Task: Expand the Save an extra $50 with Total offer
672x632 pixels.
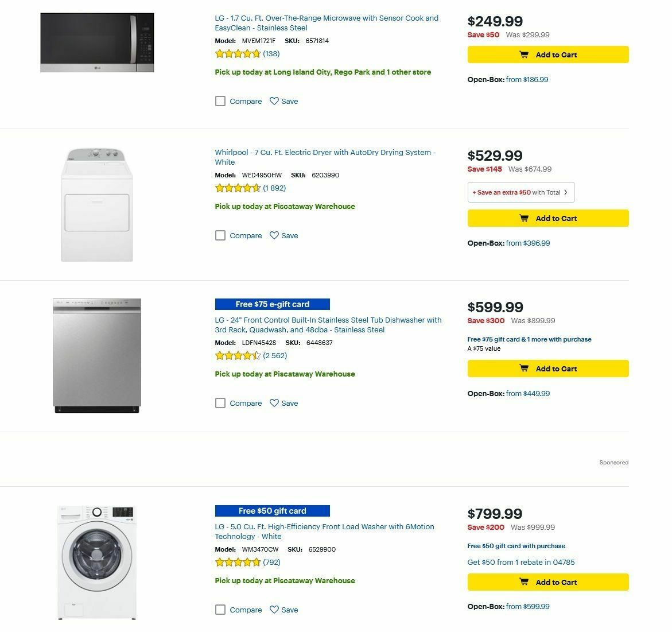Action: pos(520,192)
